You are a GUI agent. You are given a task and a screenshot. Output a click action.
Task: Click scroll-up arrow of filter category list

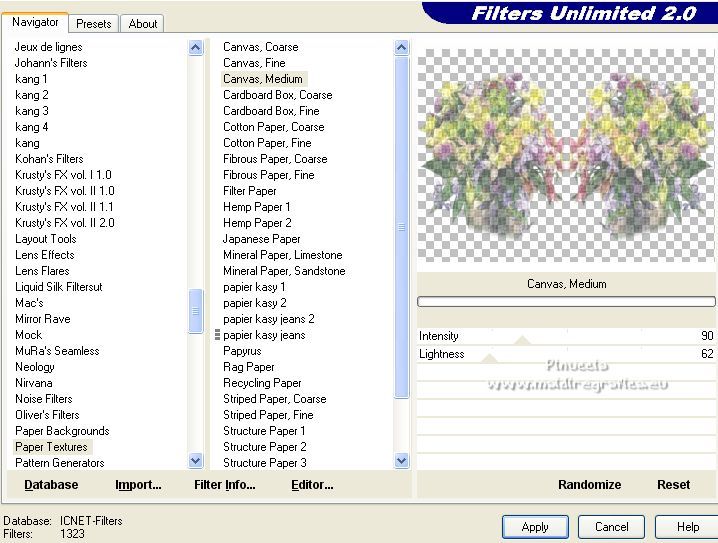pos(196,48)
